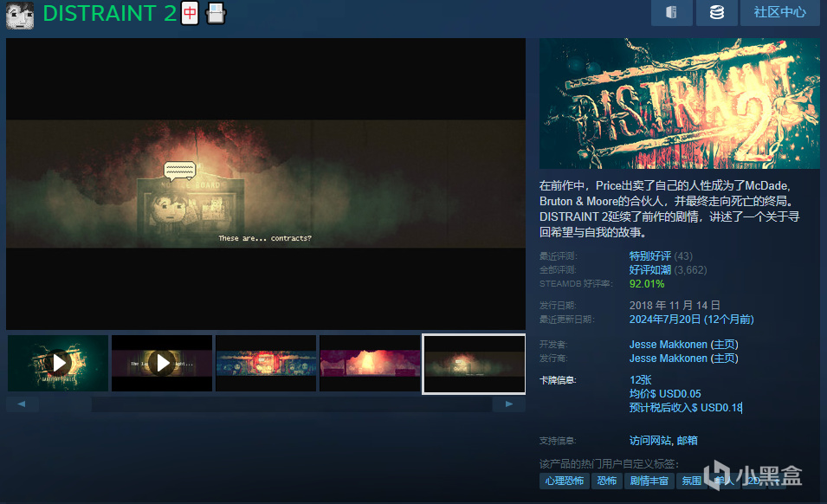This screenshot has height=504, width=827.
Task: Click the right arrow of the thumbnail strip
Action: coord(509,404)
